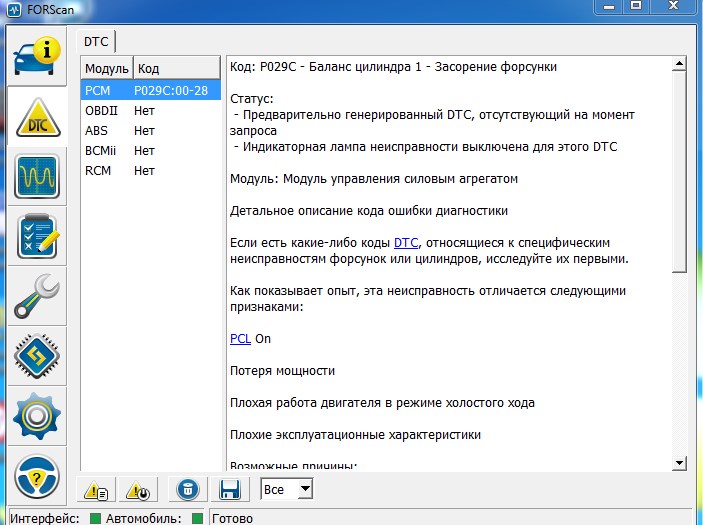Click the clear DTC trash button
703x525 pixels.
tap(187, 490)
